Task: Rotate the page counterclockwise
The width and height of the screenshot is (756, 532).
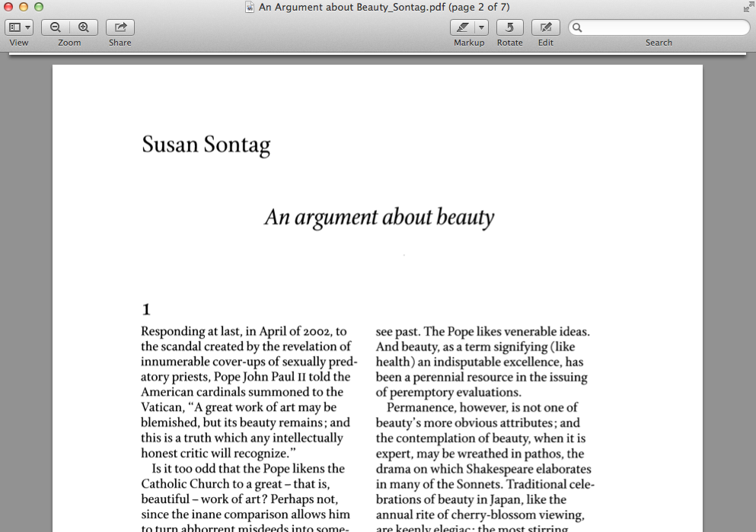Action: (509, 27)
